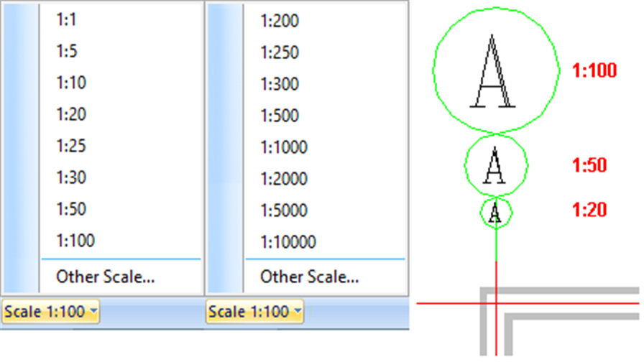Pick 1:50 in the left scale menu
This screenshot has height=362, width=644.
[71, 209]
